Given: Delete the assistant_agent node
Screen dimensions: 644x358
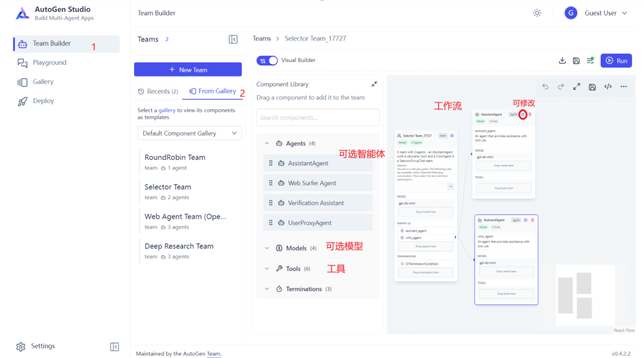Looking at the screenshot, I should (x=530, y=114).
